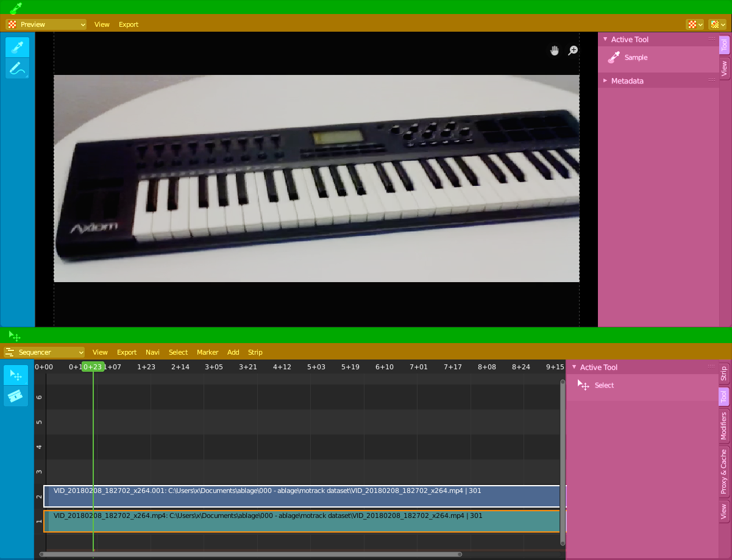Select the Annotate pencil tool

(17, 68)
